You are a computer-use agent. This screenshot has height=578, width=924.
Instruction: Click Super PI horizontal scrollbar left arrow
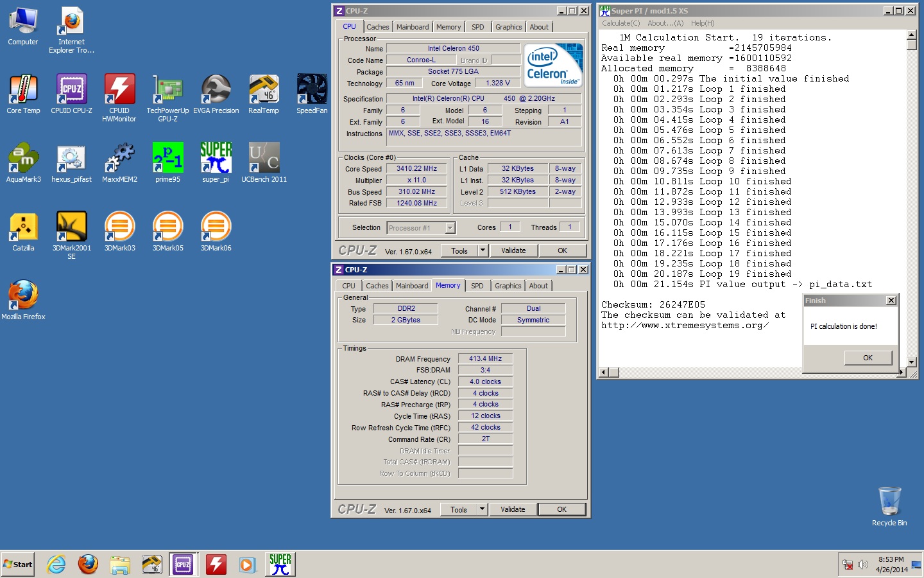603,372
